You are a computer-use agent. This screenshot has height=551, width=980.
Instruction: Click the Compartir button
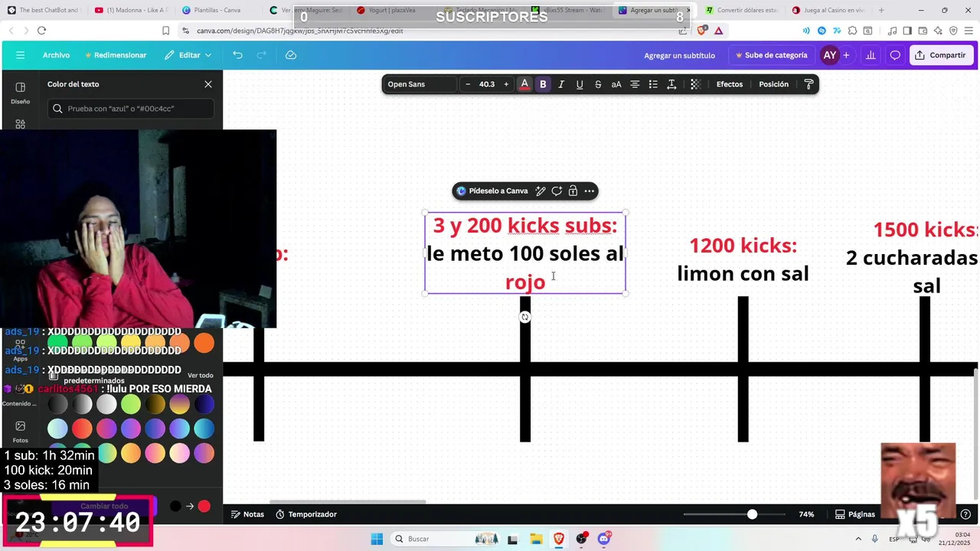pos(941,55)
